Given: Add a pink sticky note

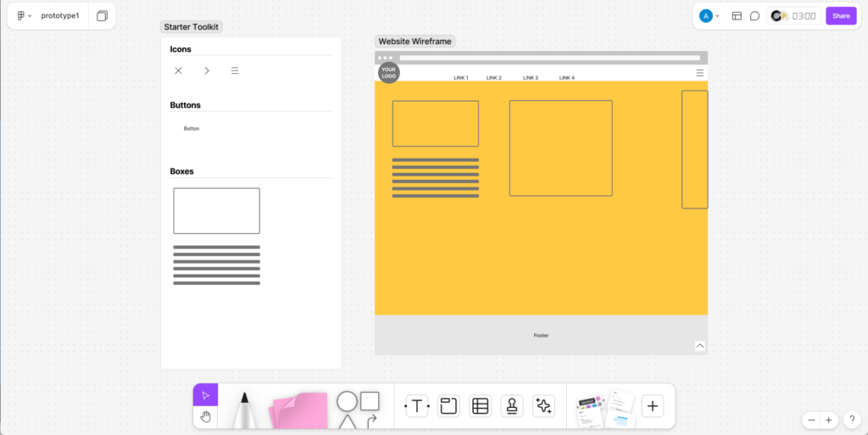Looking at the screenshot, I should pos(298,410).
